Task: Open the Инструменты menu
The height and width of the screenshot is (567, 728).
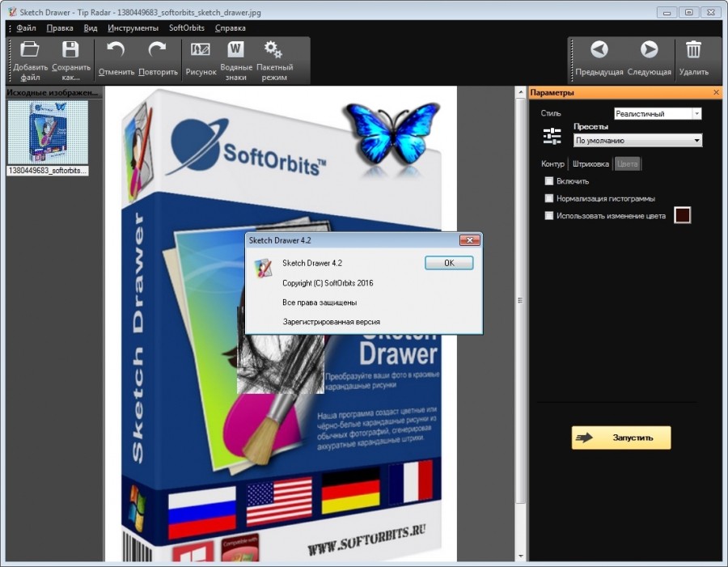Action: pyautogui.click(x=133, y=28)
